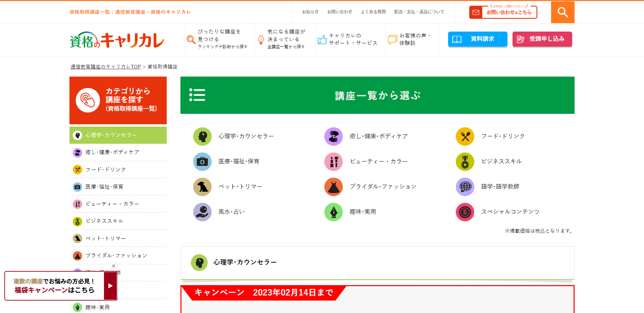Screen dimensions: 644x313
Task: Open お問い合わせ link in top bar
Action: point(340,12)
